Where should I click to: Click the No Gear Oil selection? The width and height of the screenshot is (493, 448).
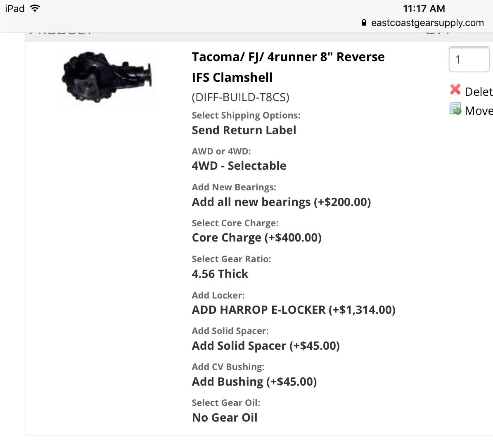pos(225,417)
